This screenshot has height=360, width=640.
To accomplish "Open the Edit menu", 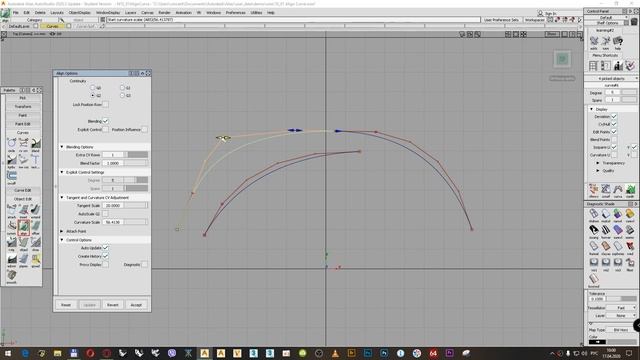I will pos(27,13).
